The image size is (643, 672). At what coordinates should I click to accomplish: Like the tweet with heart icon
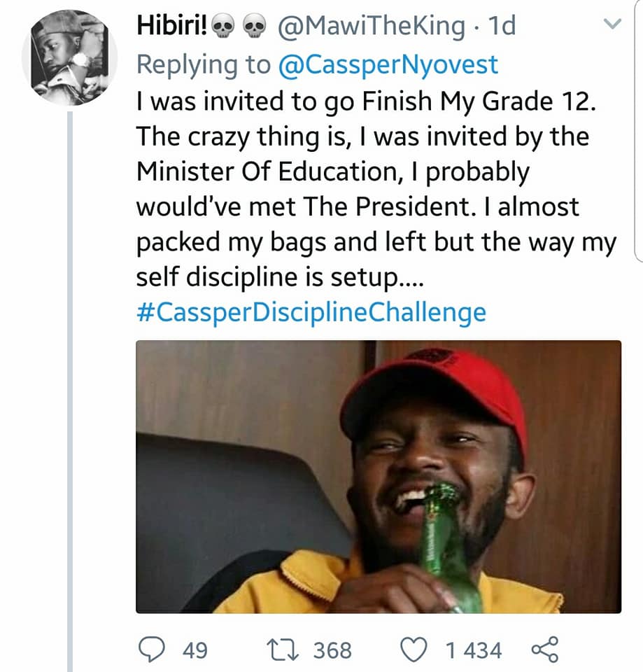point(414,650)
